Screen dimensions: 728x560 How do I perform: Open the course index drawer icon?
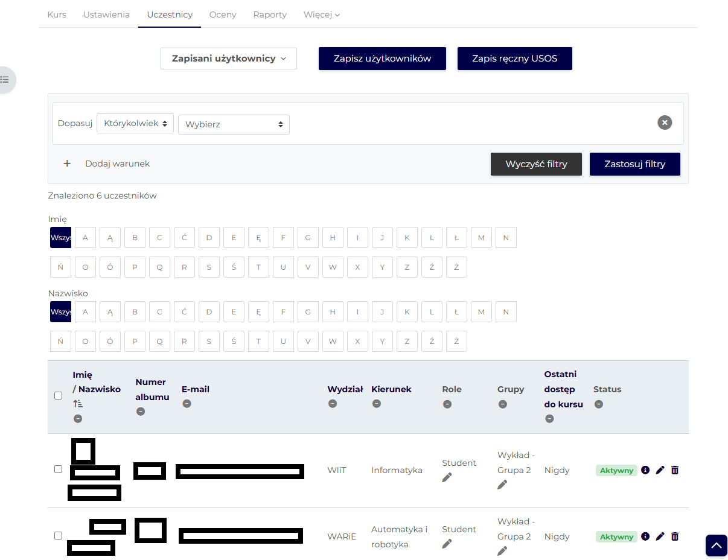pos(5,80)
